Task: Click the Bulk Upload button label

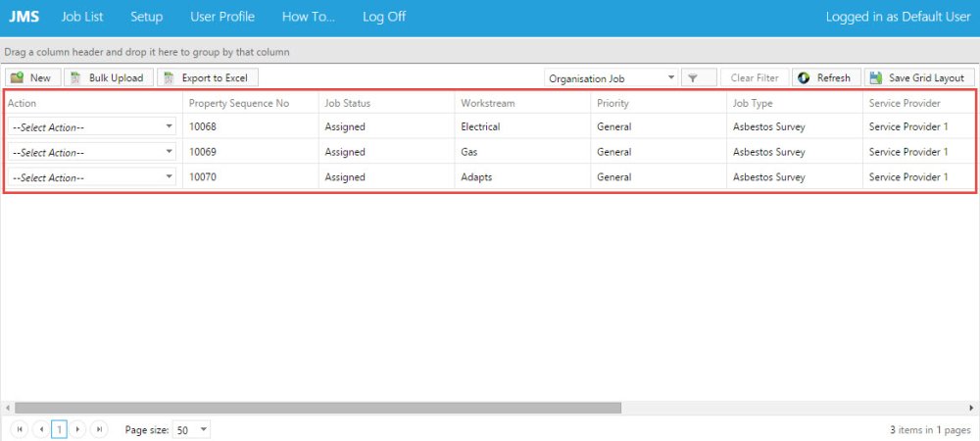Action: click(x=117, y=78)
